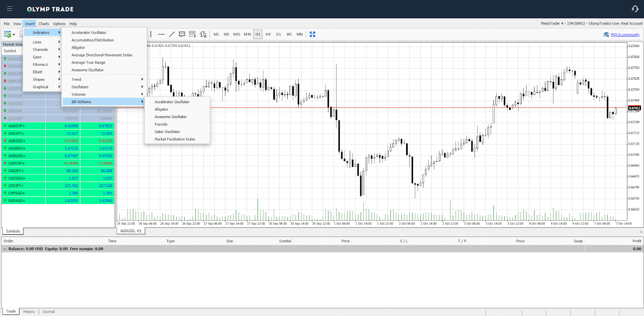This screenshot has height=316, width=644.
Task: Expand the Gann submenu
Action: pyautogui.click(x=42, y=57)
